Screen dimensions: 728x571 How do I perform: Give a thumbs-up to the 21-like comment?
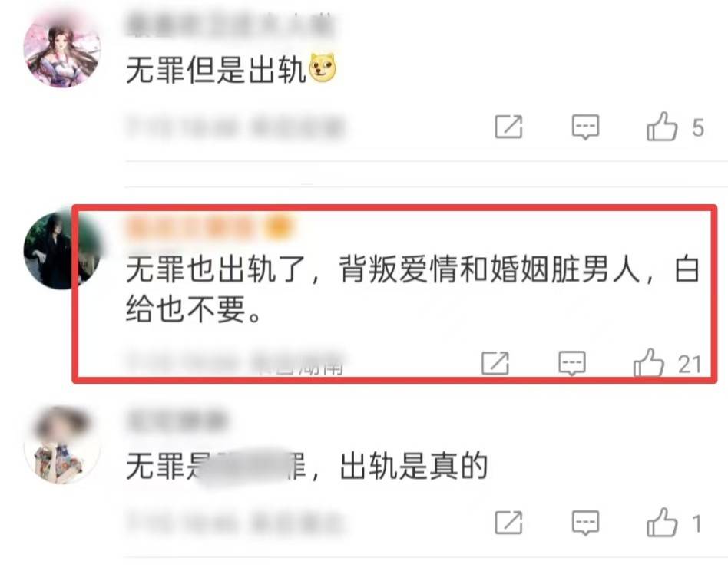[649, 363]
